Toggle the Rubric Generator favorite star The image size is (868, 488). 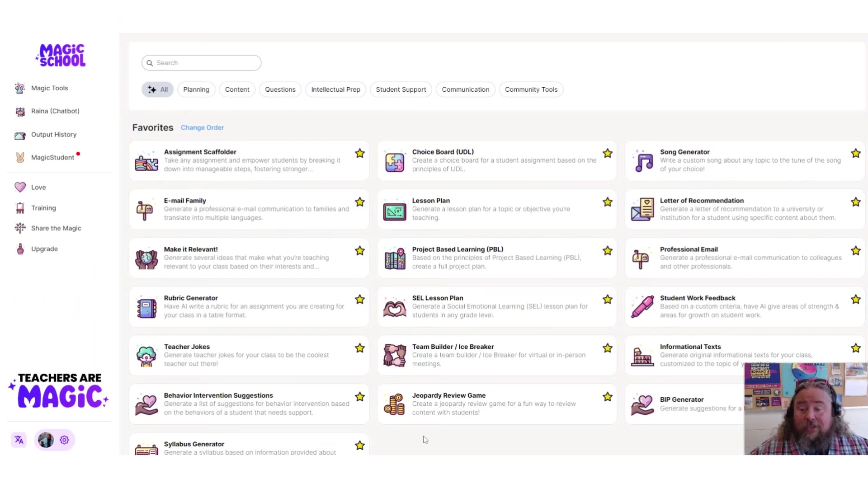360,299
